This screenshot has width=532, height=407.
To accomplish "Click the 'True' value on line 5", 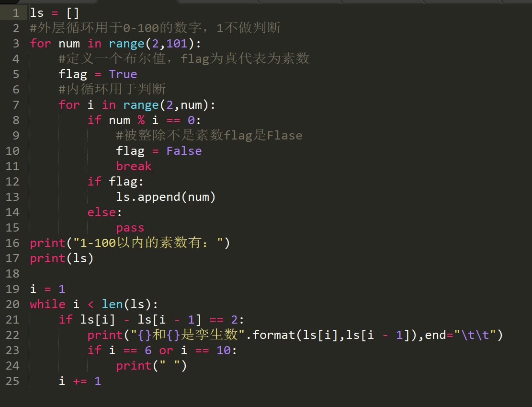I will [123, 74].
